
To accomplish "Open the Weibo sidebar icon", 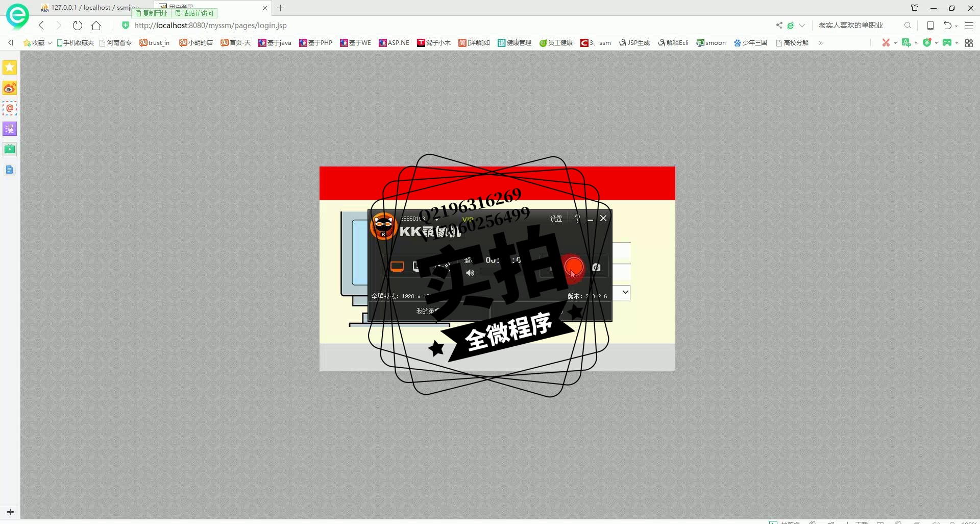I will click(x=10, y=88).
